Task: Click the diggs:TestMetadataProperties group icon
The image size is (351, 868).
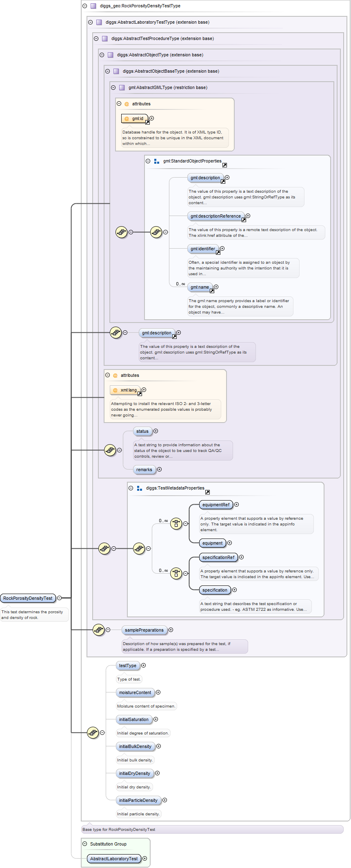Action: coord(140,488)
